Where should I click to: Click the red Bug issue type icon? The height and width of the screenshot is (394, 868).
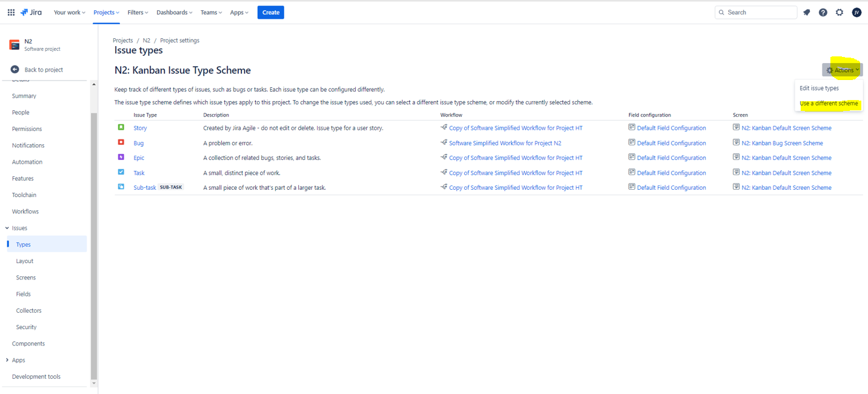point(122,142)
